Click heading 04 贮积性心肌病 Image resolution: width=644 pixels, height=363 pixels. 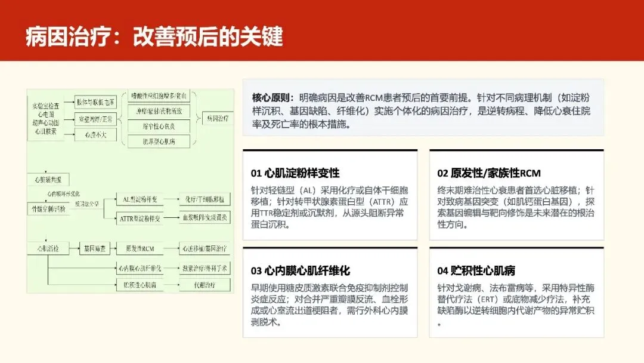click(476, 270)
